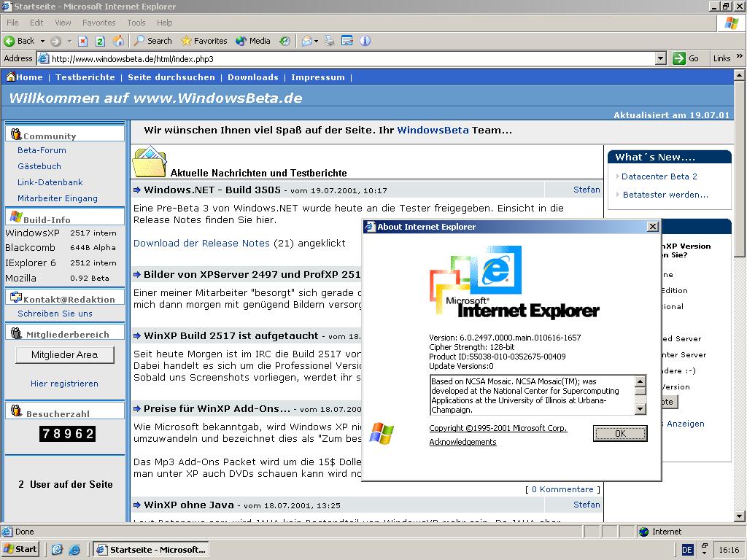Viewport: 747px width, 560px height.
Task: Open the Favorites menu
Action: (98, 23)
